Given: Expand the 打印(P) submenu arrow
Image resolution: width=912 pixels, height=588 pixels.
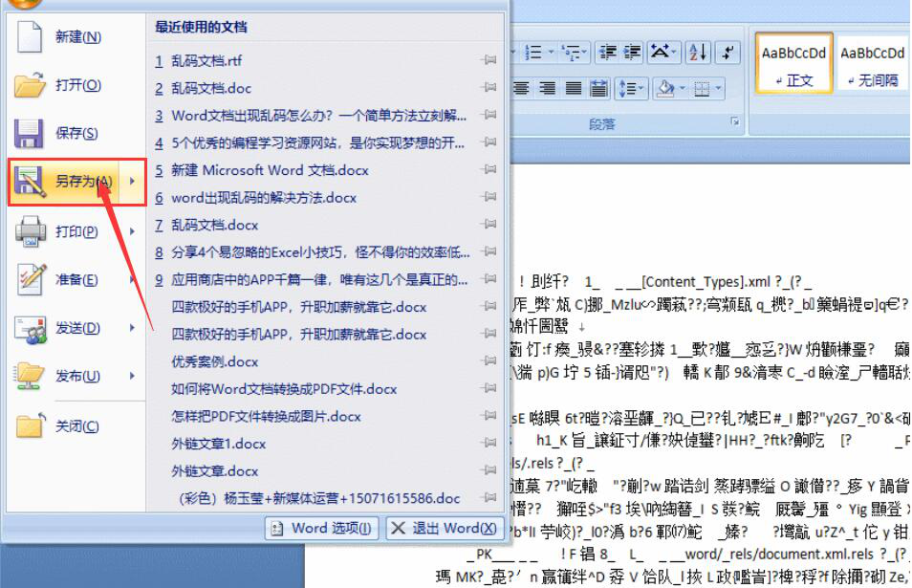Looking at the screenshot, I should point(133,230).
